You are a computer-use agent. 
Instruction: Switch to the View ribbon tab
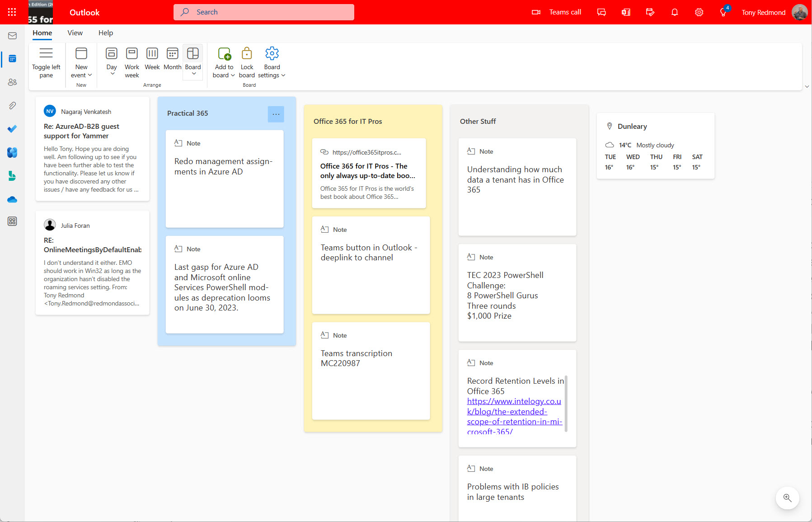click(x=75, y=33)
